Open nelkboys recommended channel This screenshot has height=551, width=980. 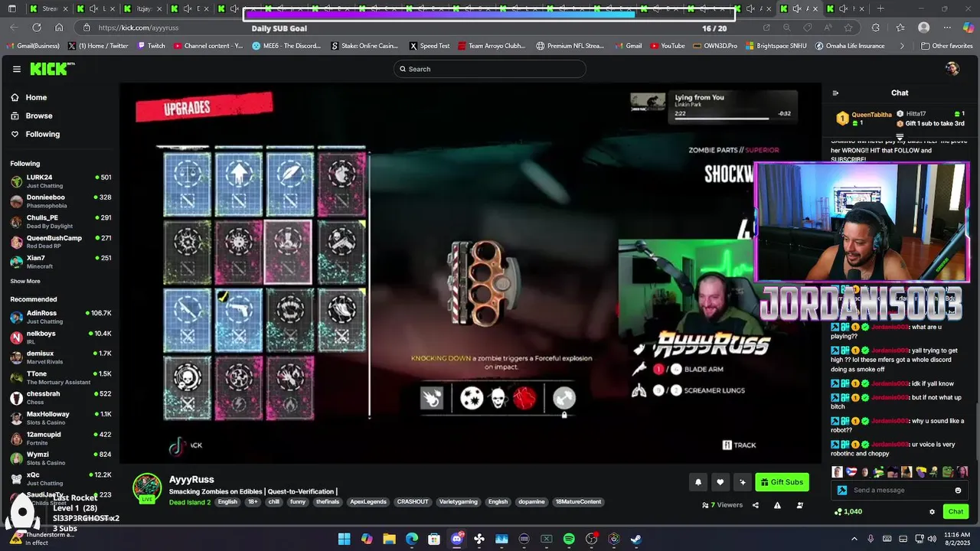point(60,337)
